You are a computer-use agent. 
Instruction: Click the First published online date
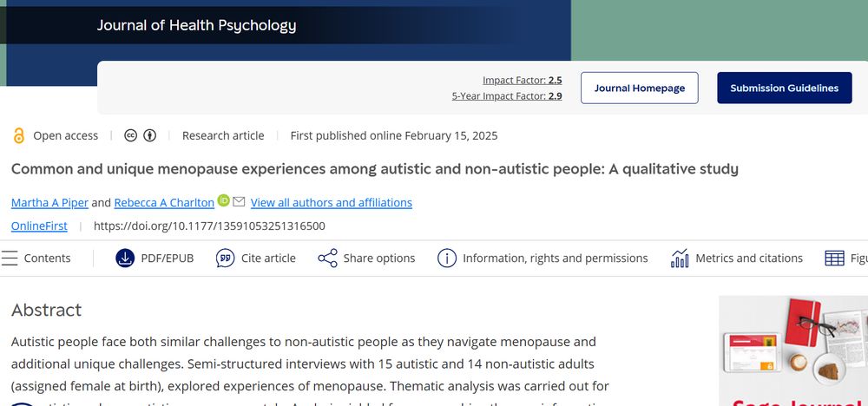(394, 135)
